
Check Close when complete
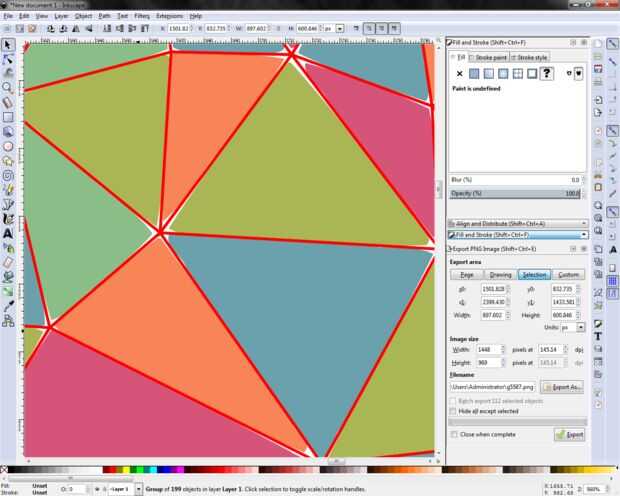click(454, 434)
